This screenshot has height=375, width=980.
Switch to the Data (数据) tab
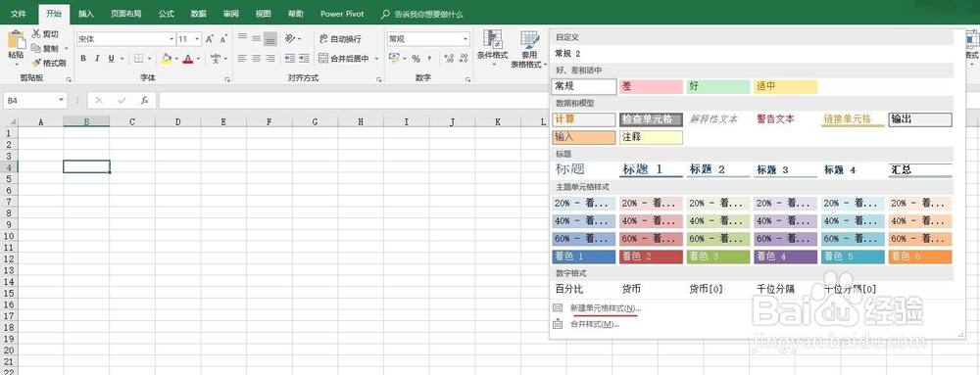click(x=199, y=14)
